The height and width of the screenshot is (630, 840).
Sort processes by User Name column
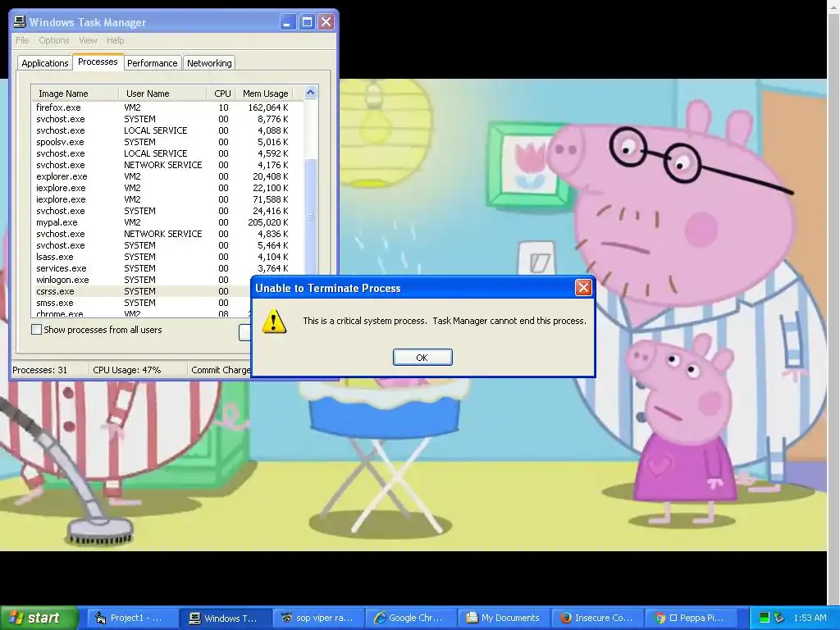click(162, 94)
